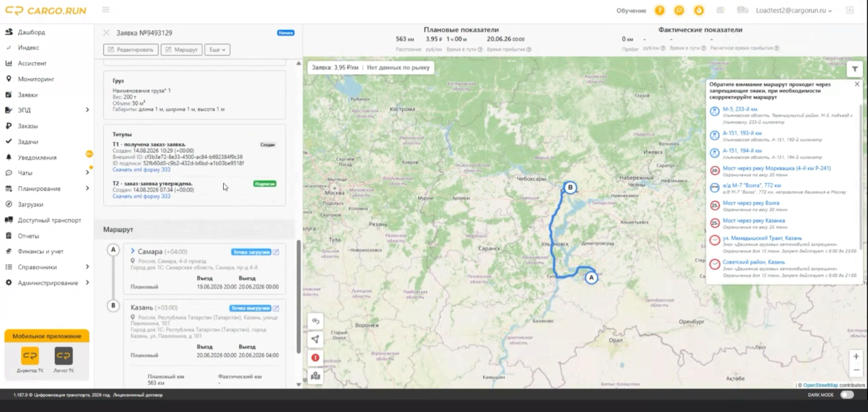Click the map location layers button
Screen dimensions: 868x412
(x=316, y=376)
